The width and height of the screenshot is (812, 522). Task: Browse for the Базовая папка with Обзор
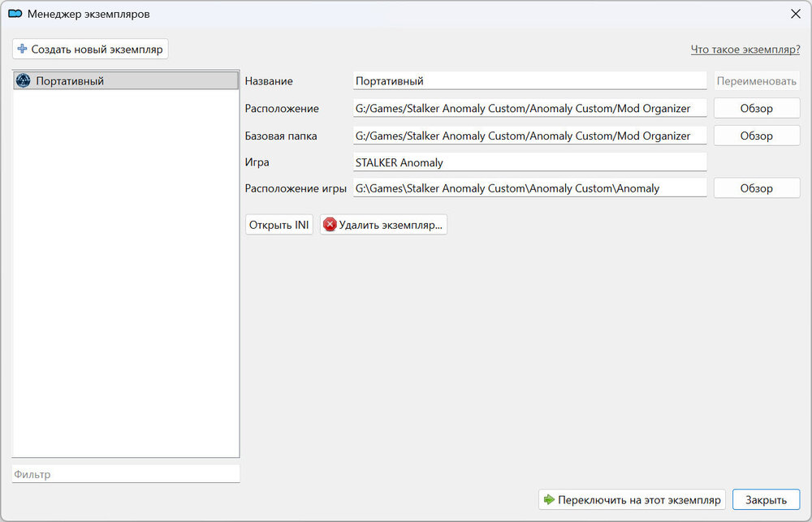coord(756,136)
